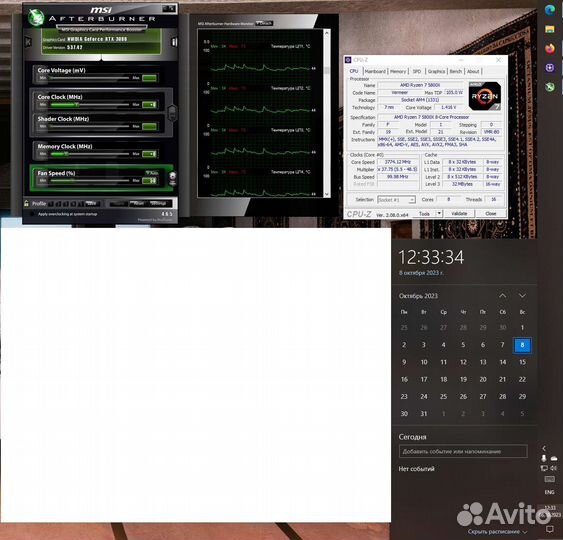Open the MSI Afterburner taskbar icon
Image resolution: width=563 pixels, height=540 pixels.
point(550,87)
